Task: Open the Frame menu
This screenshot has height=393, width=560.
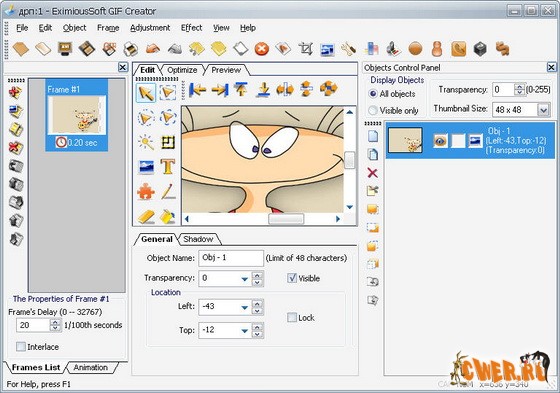Action: pyautogui.click(x=108, y=28)
